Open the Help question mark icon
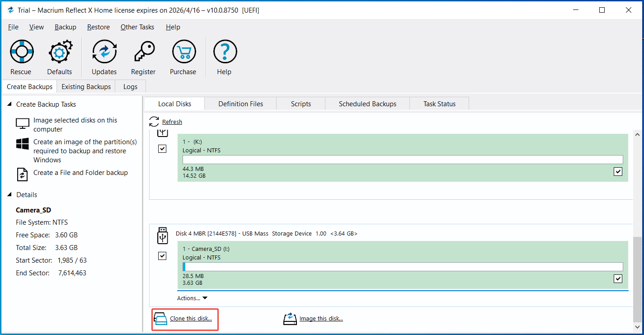Viewport: 644px width, 335px height. click(225, 52)
